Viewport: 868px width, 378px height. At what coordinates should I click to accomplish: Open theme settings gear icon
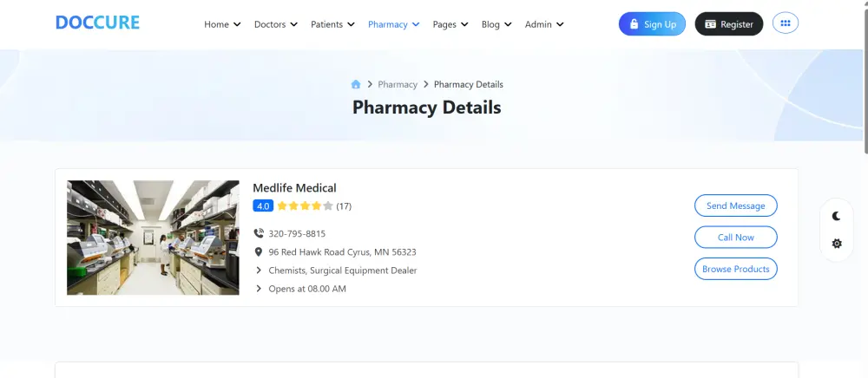837,243
